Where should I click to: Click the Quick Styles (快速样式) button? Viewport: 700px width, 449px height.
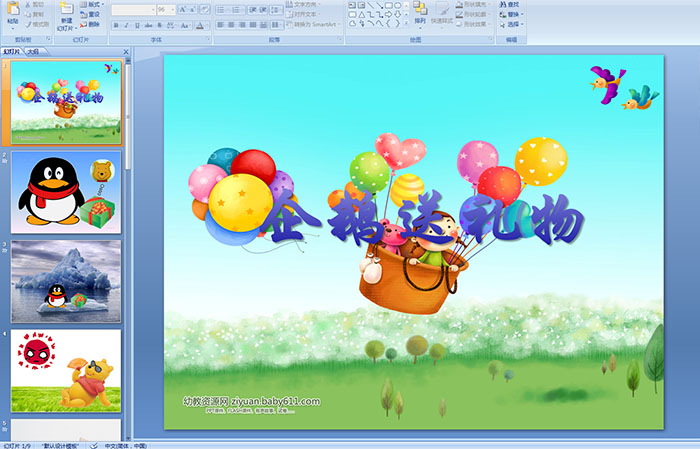coord(442,13)
